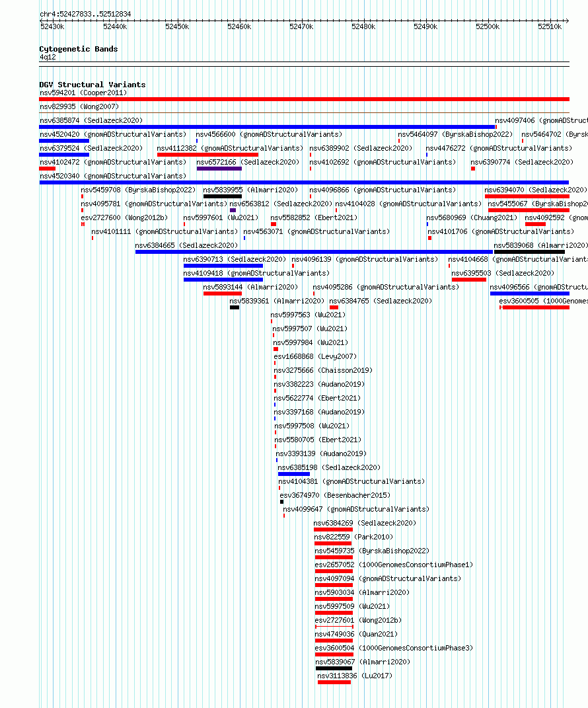Click the nsv6385874 (Sedlazeck2020) label
The height and width of the screenshot is (708, 588).
91,120
